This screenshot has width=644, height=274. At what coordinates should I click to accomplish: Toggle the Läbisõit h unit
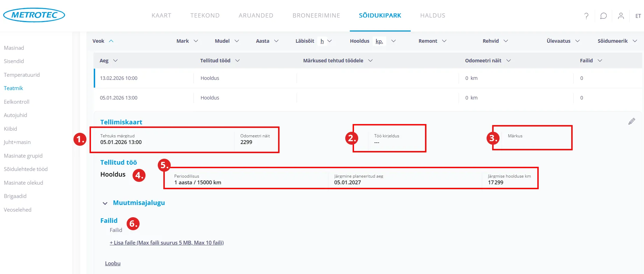tap(322, 41)
